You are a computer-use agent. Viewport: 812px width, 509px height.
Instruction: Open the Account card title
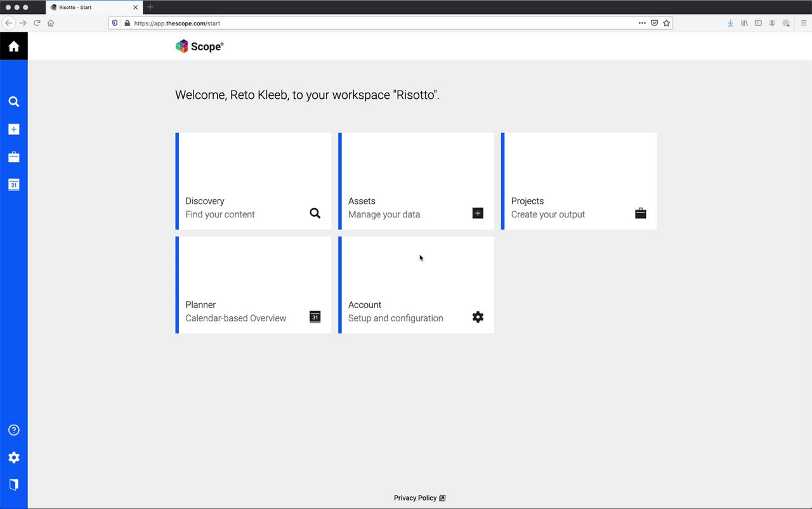coord(365,305)
